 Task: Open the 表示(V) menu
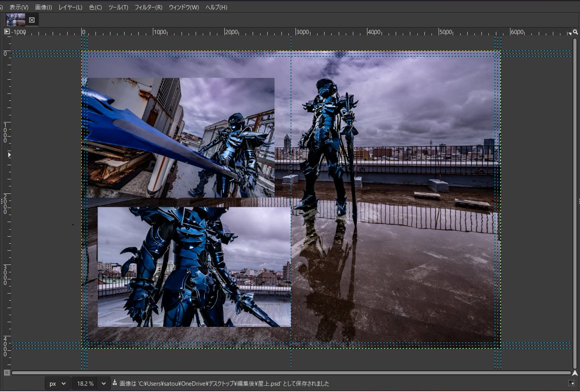(19, 8)
